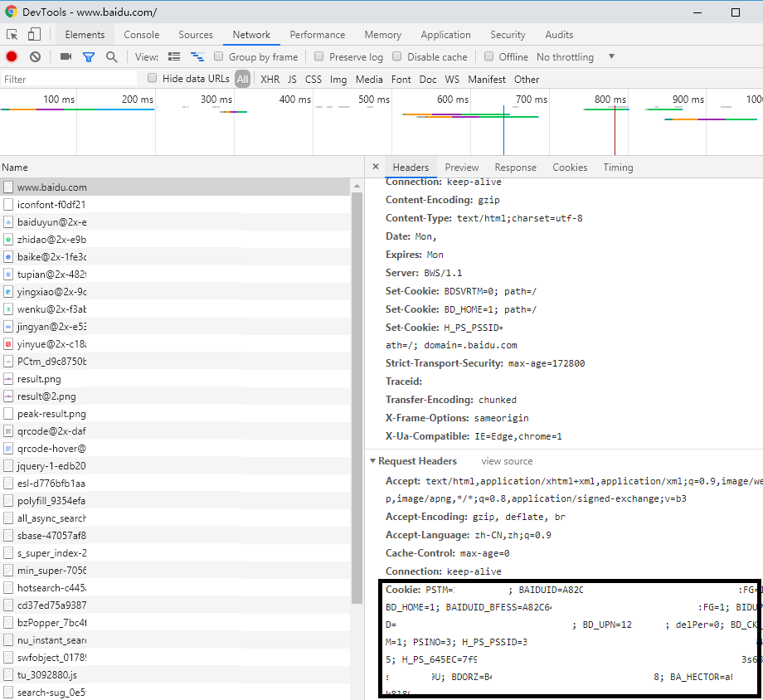Screen dimensions: 763x700
Task: Filter requests by Other
Action: (x=527, y=79)
